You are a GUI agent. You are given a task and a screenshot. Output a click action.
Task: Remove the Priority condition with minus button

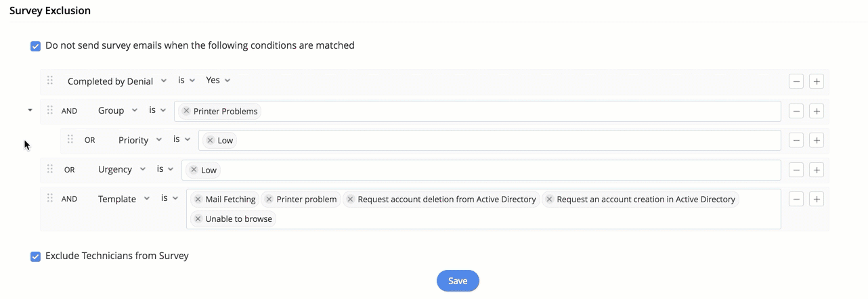(x=797, y=140)
